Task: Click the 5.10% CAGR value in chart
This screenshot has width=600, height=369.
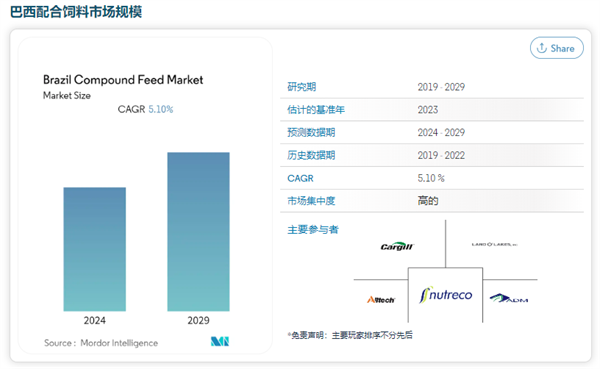Action: click(x=161, y=109)
